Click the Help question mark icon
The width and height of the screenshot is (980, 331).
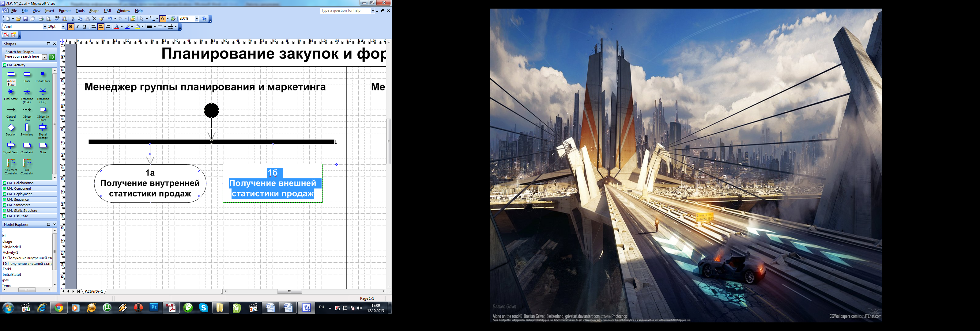(x=204, y=19)
